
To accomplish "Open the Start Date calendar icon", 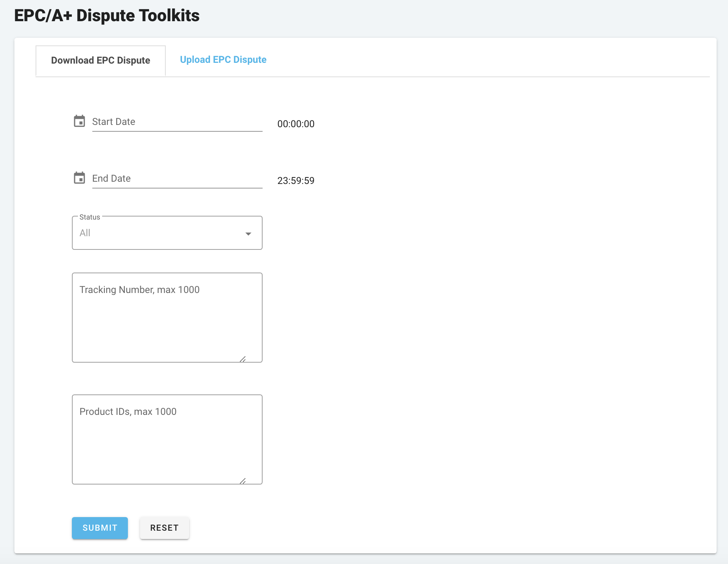I will point(79,121).
